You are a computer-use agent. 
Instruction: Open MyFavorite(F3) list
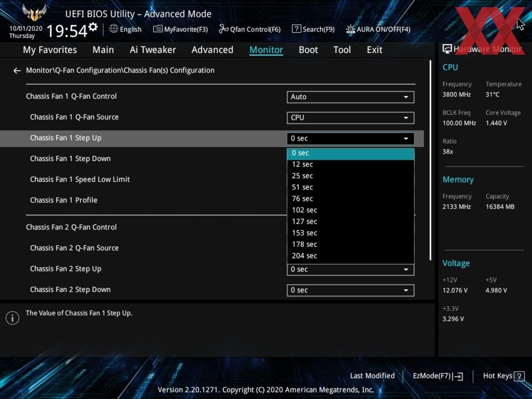coord(180,29)
